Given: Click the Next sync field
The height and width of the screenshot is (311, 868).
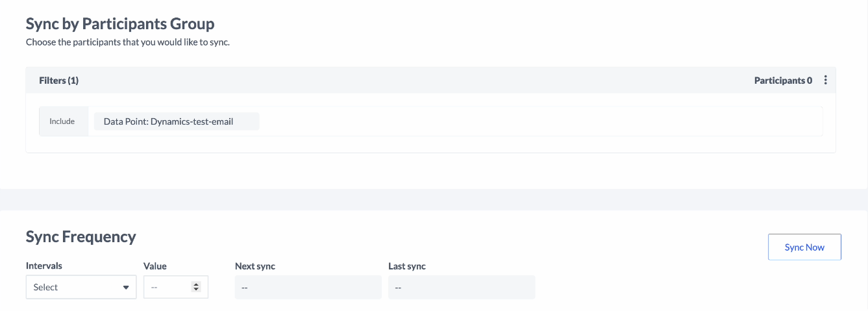Looking at the screenshot, I should (x=308, y=287).
